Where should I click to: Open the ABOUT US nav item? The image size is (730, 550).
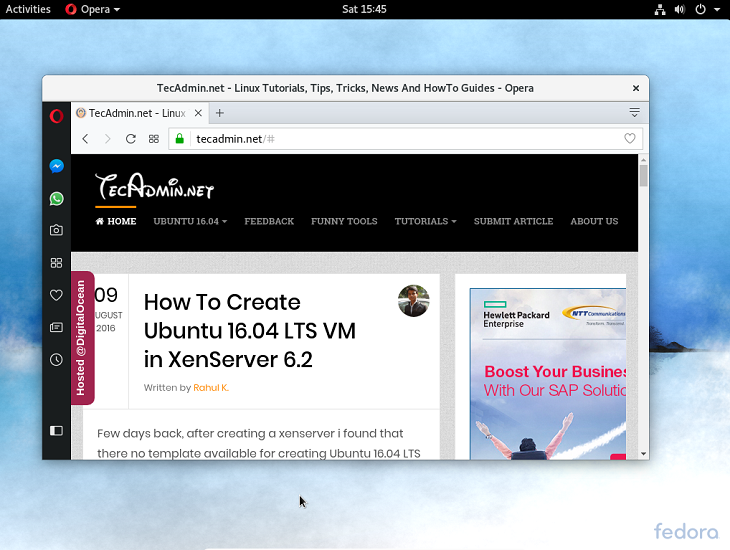594,221
